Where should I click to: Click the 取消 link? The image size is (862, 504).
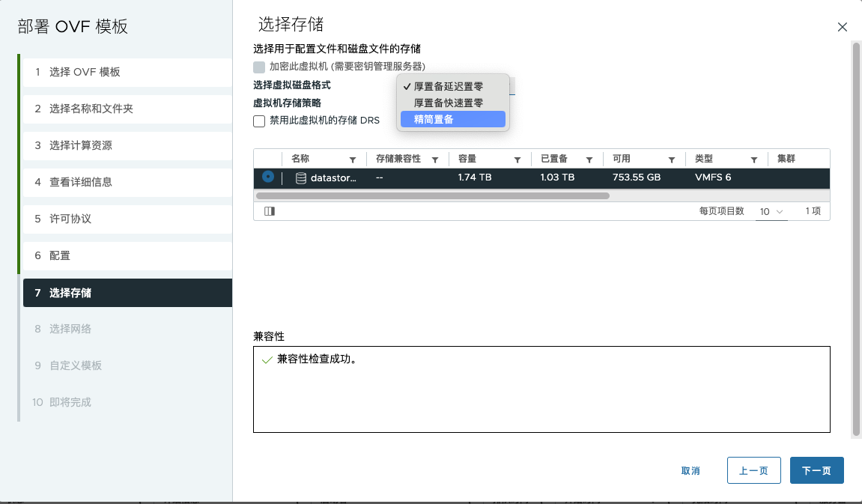[x=690, y=471]
